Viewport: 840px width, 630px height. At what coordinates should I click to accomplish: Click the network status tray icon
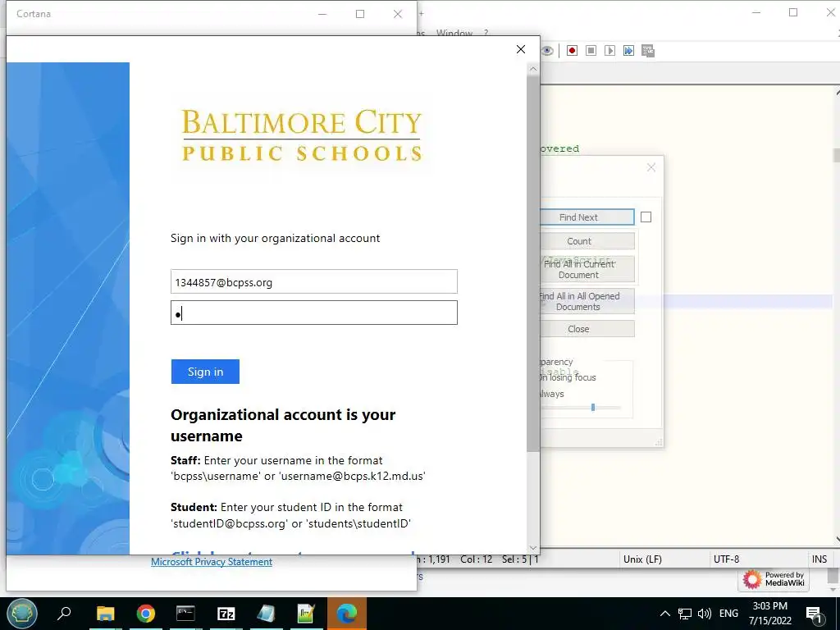coord(685,614)
